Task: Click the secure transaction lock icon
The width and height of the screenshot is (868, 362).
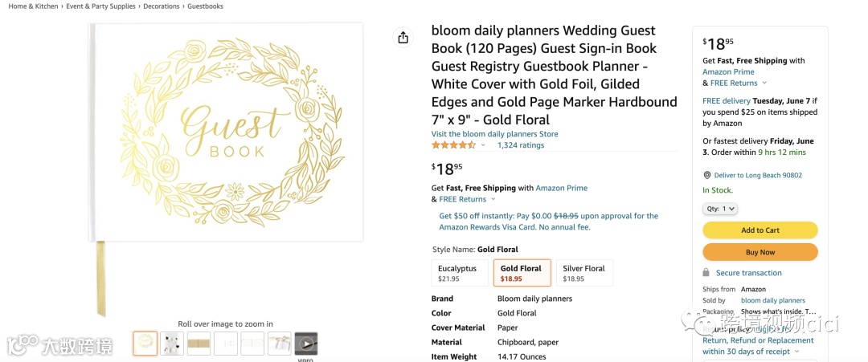Action: [x=706, y=273]
